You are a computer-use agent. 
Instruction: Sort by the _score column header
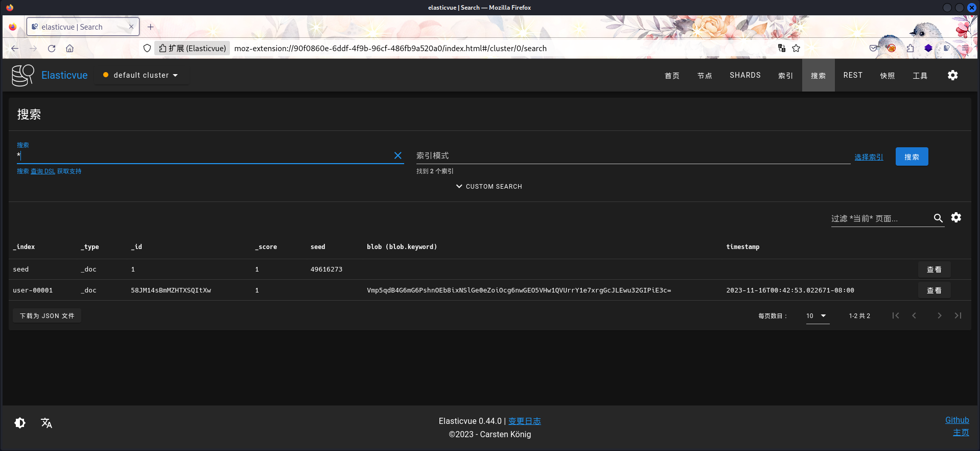[x=266, y=246]
